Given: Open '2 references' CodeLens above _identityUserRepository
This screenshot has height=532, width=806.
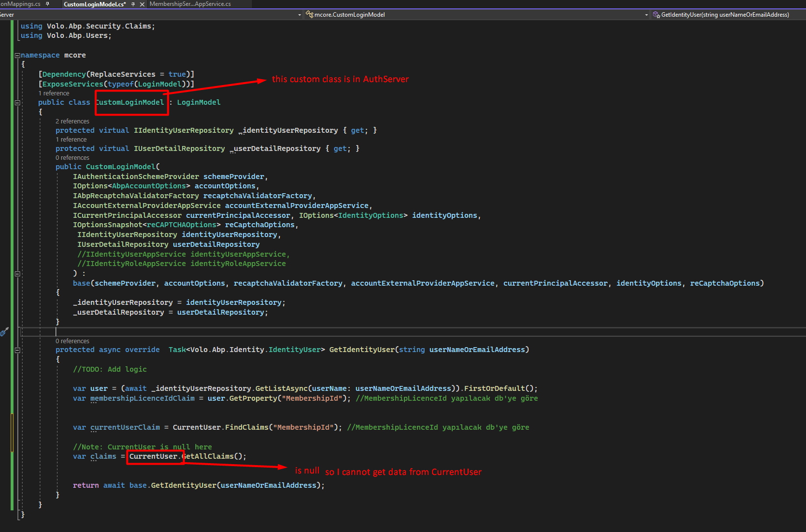Looking at the screenshot, I should [x=72, y=121].
